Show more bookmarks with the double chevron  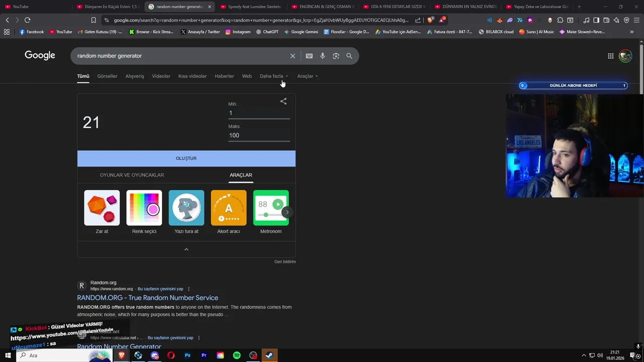click(x=632, y=32)
